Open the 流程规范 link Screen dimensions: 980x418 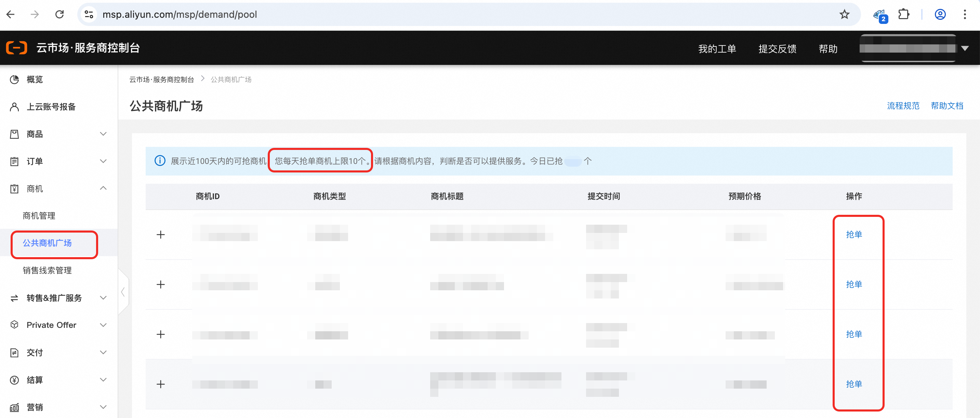click(x=903, y=106)
